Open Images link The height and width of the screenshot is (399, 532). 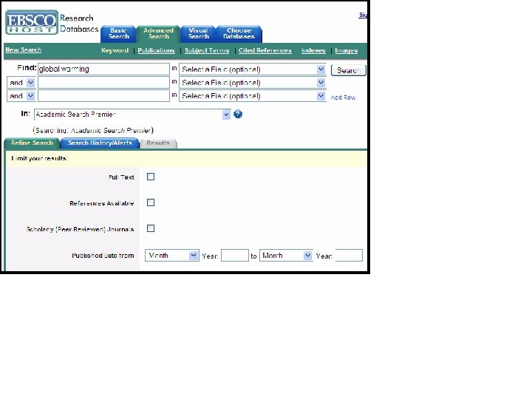click(346, 50)
